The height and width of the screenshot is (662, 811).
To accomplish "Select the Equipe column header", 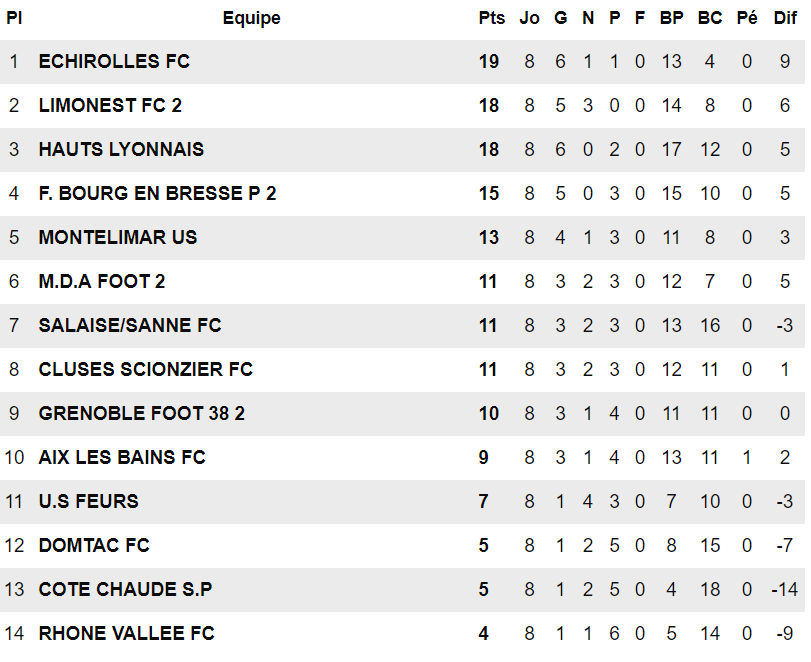I will (251, 18).
